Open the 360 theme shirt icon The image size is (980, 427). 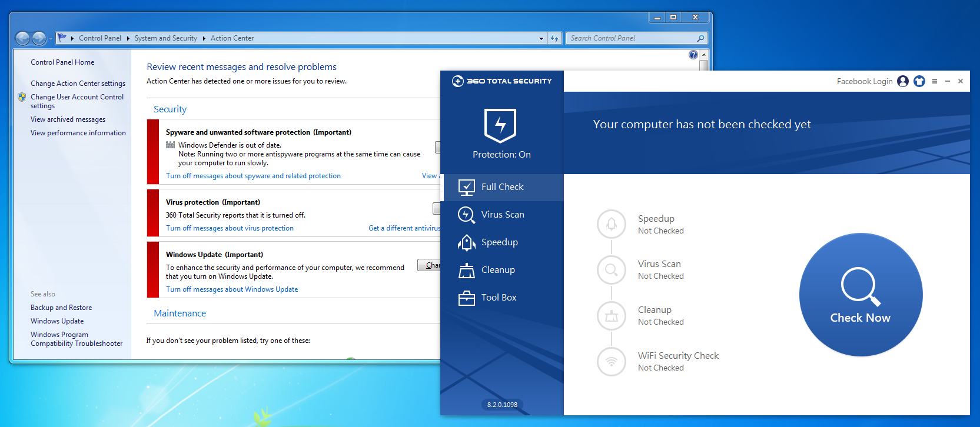[919, 81]
